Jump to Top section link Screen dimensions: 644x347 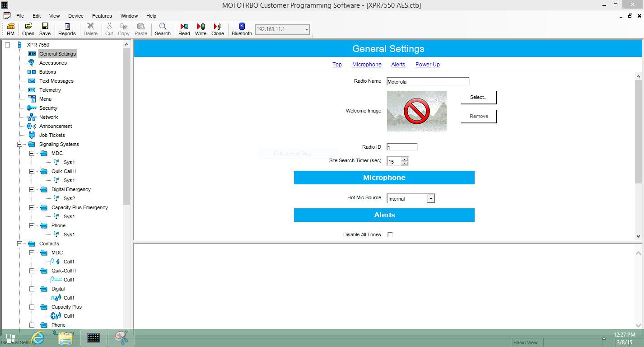pyautogui.click(x=337, y=65)
